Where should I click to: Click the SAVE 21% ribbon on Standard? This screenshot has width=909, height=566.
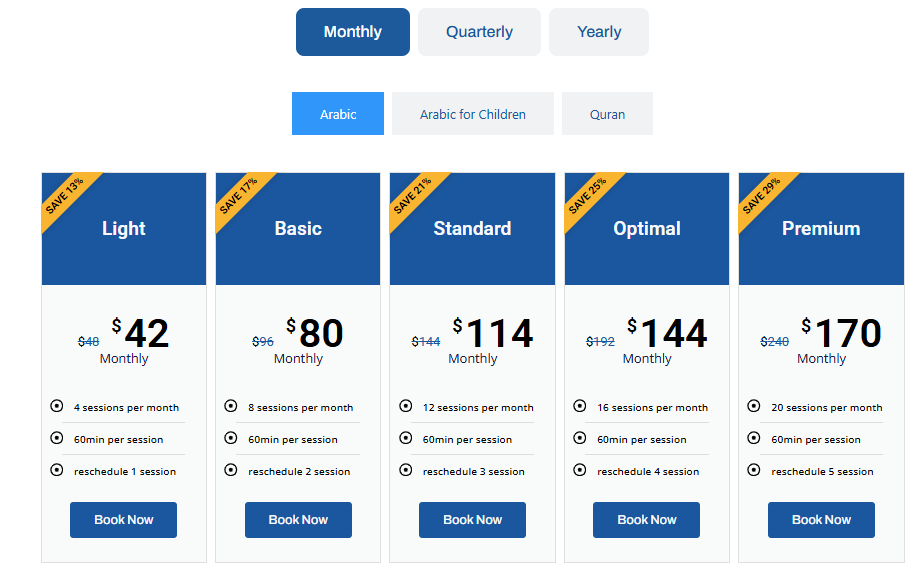pyautogui.click(x=413, y=197)
